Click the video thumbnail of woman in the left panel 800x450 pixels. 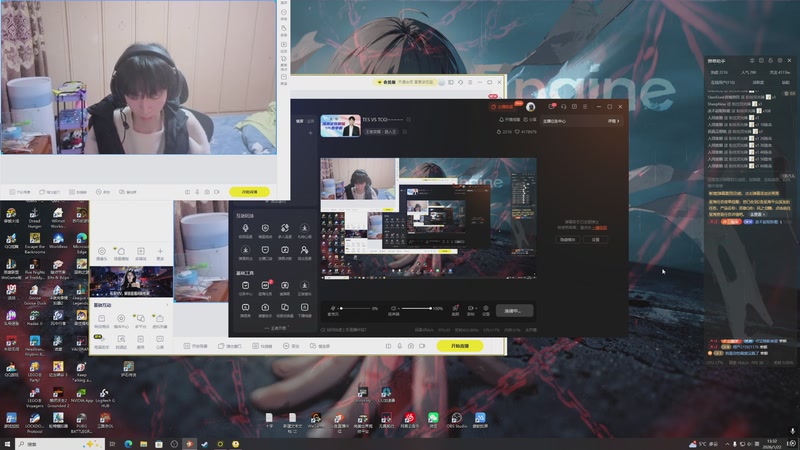coord(131,281)
